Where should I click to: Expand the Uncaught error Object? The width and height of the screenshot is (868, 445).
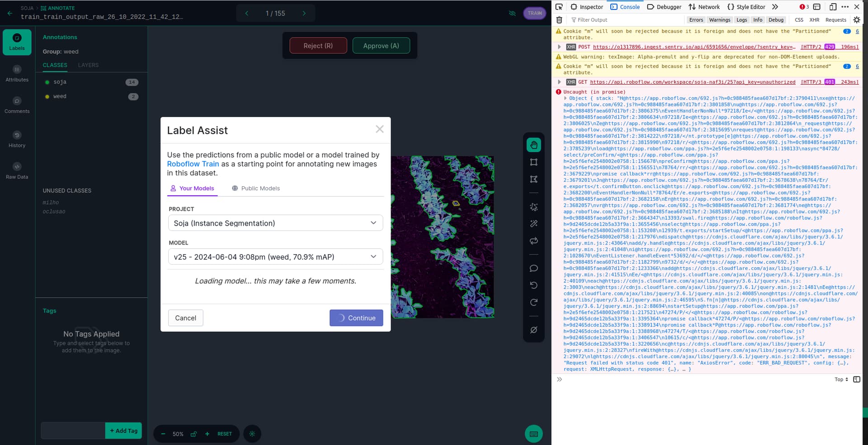click(566, 98)
